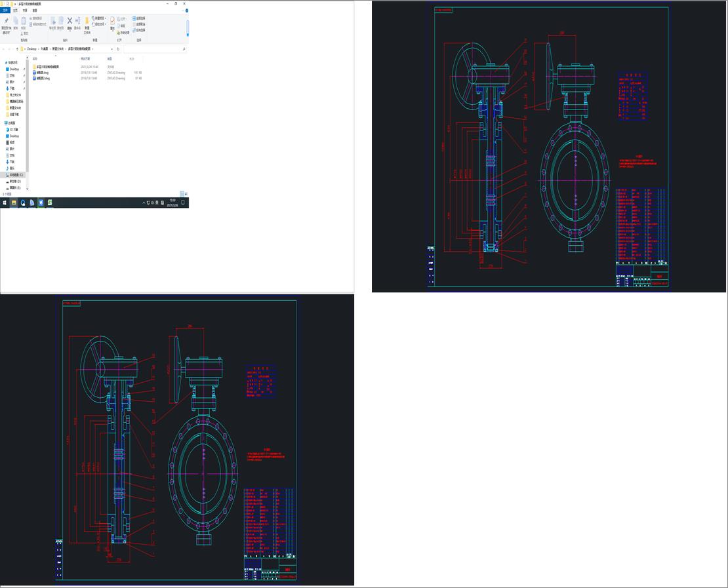Click the green app icon on the taskbar

[50, 203]
